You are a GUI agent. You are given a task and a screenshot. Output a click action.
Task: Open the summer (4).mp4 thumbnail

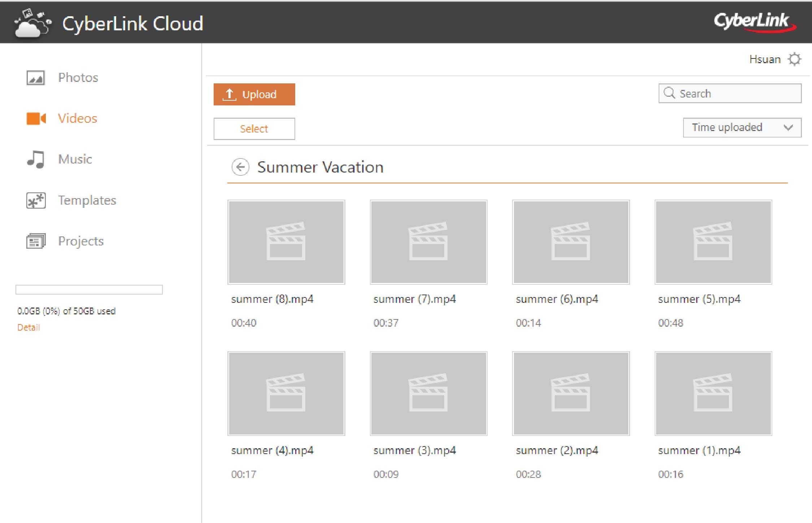tap(286, 393)
